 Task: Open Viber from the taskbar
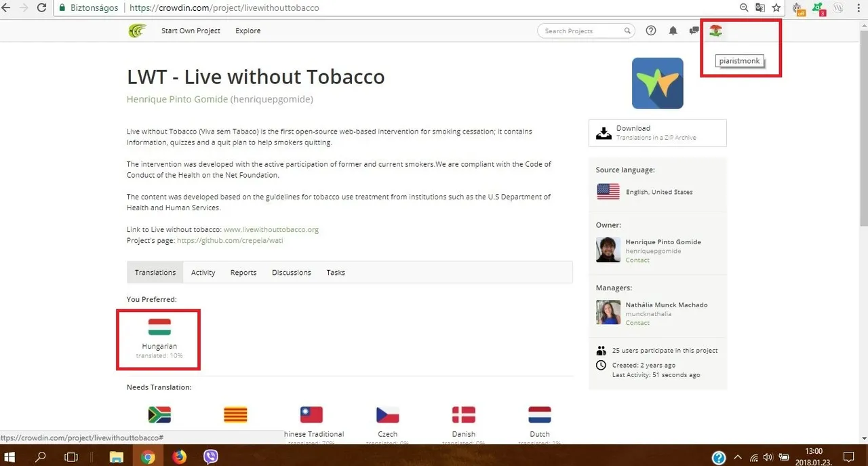(x=211, y=457)
